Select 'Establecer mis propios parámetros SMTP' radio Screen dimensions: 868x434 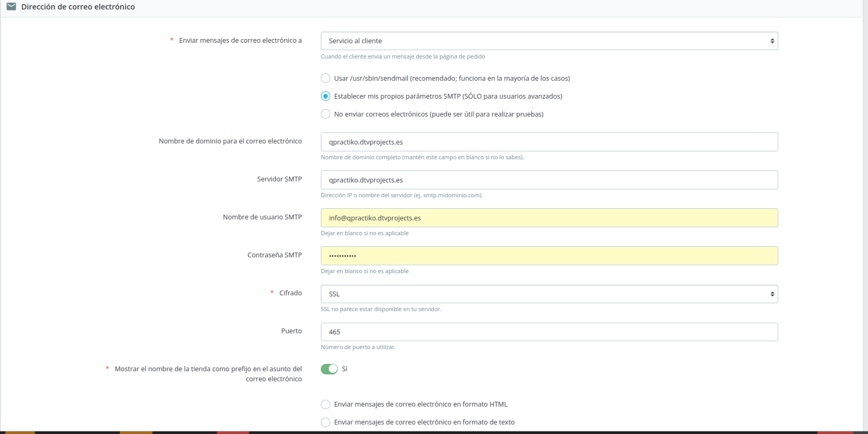click(x=326, y=96)
